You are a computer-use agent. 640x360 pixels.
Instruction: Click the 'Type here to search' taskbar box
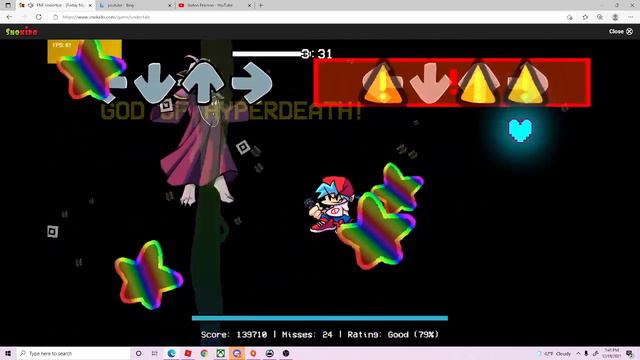[x=74, y=353]
